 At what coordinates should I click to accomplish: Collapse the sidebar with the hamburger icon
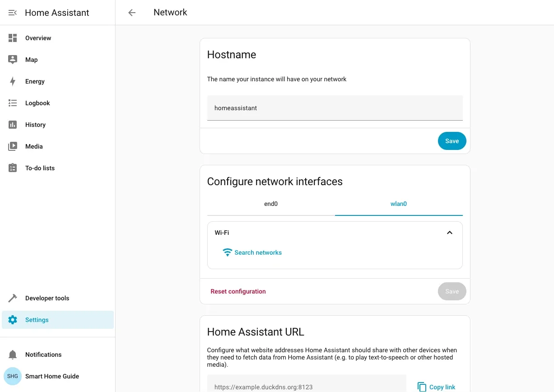click(13, 13)
